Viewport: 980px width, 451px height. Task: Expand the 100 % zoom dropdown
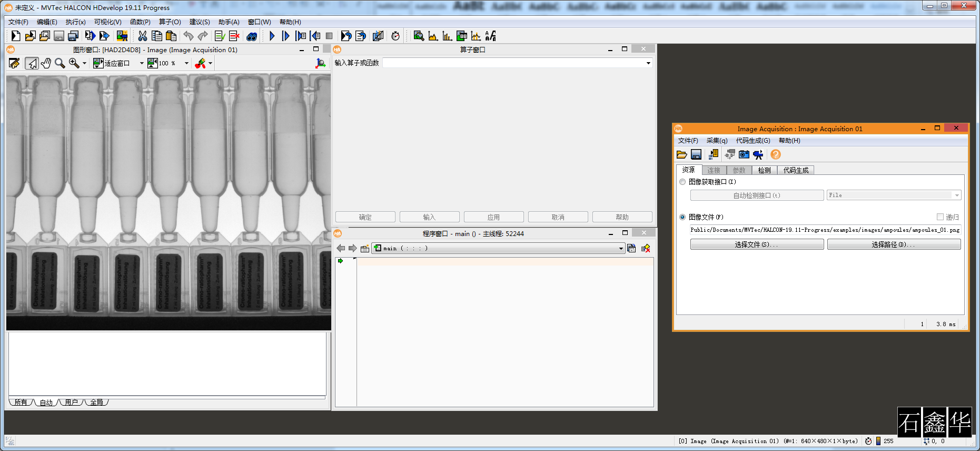pos(186,63)
